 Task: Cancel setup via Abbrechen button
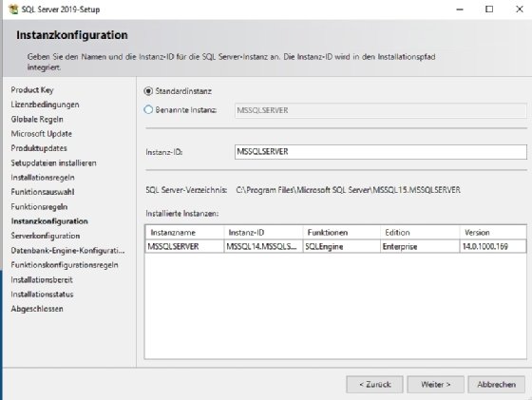pyautogui.click(x=496, y=385)
